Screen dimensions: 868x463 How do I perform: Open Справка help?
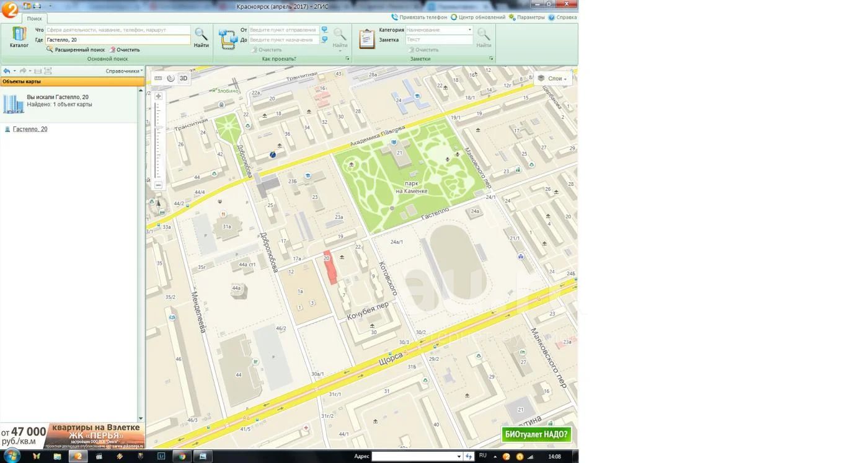coord(562,17)
